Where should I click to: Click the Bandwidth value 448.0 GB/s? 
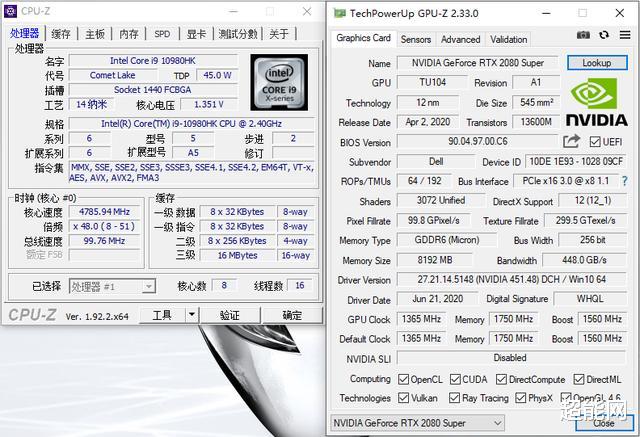point(584,260)
